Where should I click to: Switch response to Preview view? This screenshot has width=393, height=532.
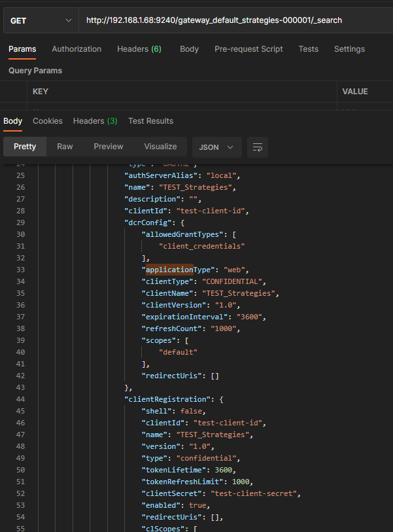coord(109,147)
